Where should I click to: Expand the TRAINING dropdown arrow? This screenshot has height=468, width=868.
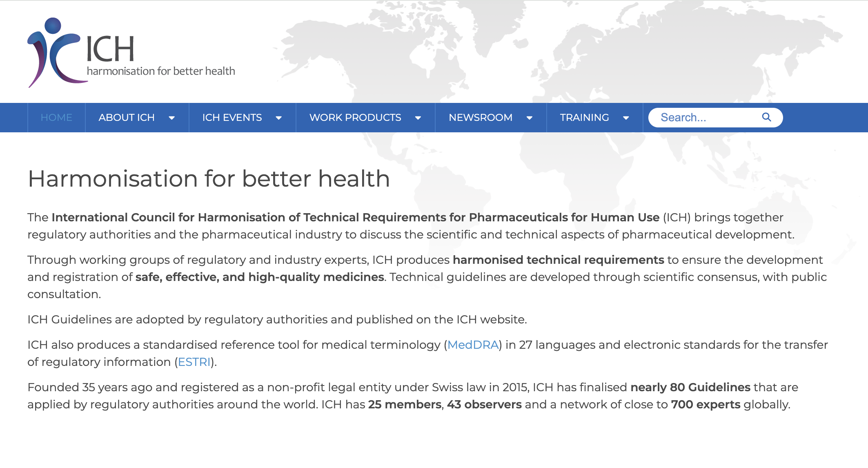tap(626, 118)
